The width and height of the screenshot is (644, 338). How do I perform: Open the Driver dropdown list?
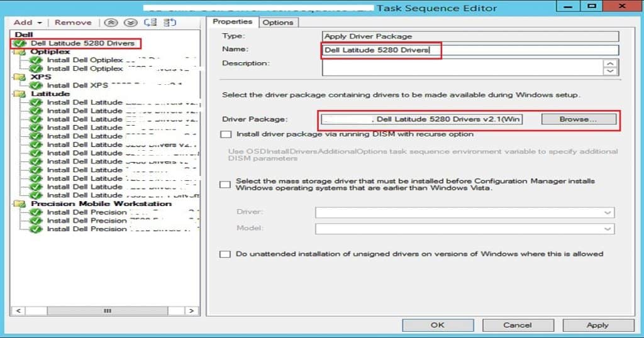coord(465,212)
